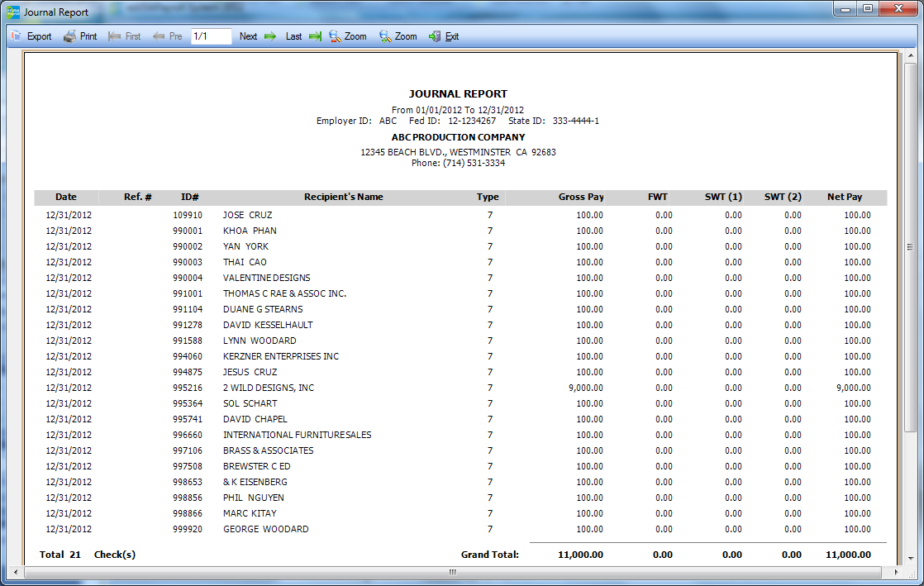Click the vertical scrollbar down arrow
The image size is (924, 586).
click(x=911, y=560)
